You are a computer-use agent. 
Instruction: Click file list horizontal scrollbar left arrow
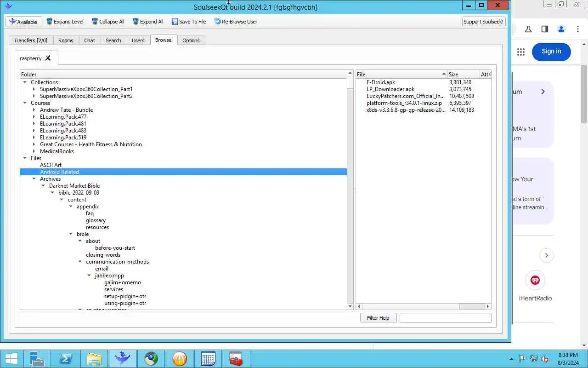359,306
